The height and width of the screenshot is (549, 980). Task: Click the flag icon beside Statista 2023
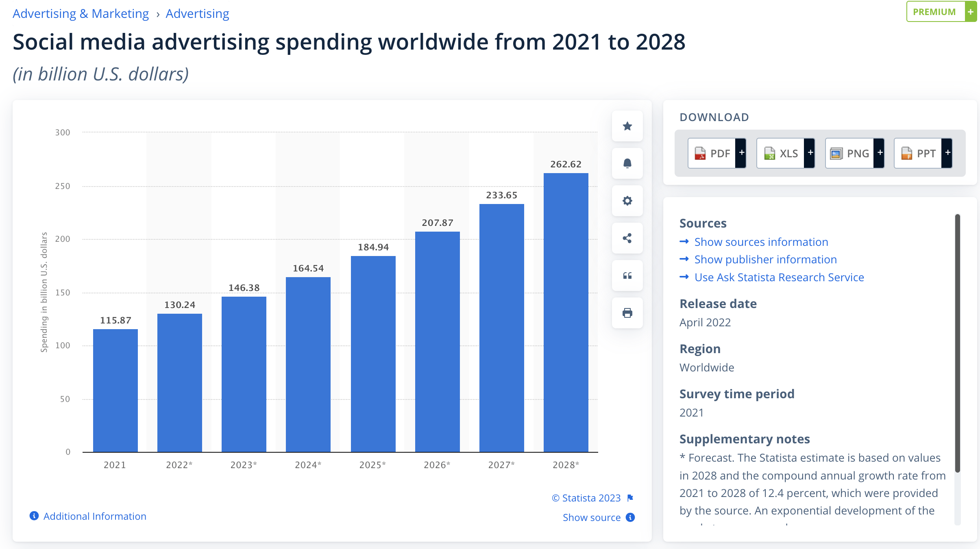pyautogui.click(x=630, y=498)
